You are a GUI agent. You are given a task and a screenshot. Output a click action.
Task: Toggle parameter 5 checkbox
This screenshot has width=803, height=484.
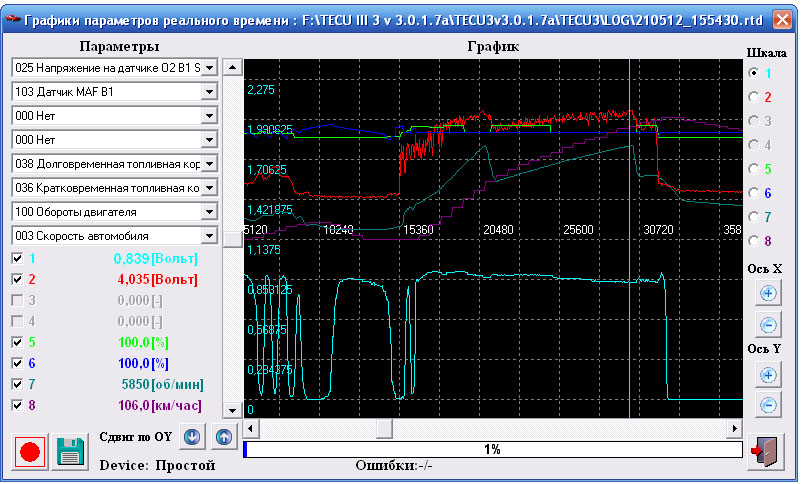point(17,343)
